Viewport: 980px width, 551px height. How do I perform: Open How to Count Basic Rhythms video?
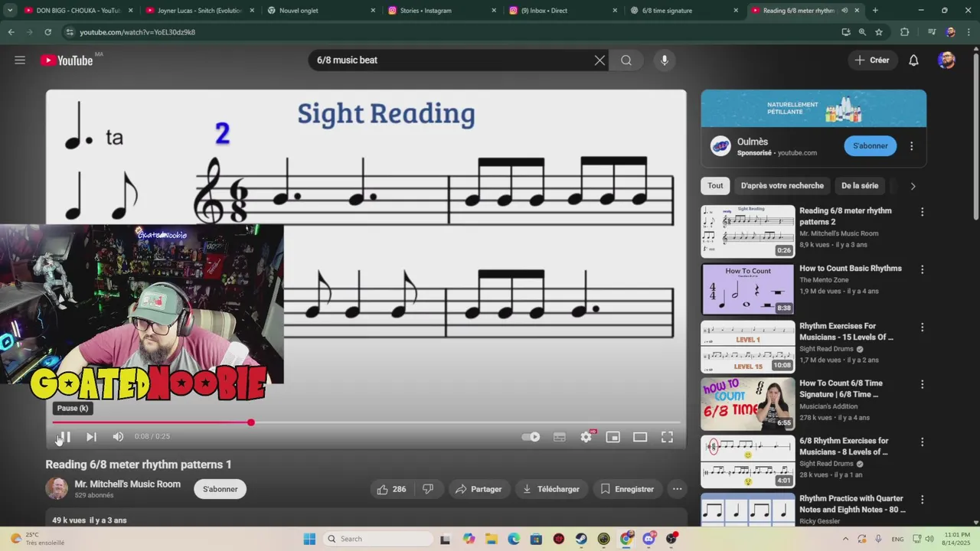pyautogui.click(x=851, y=269)
